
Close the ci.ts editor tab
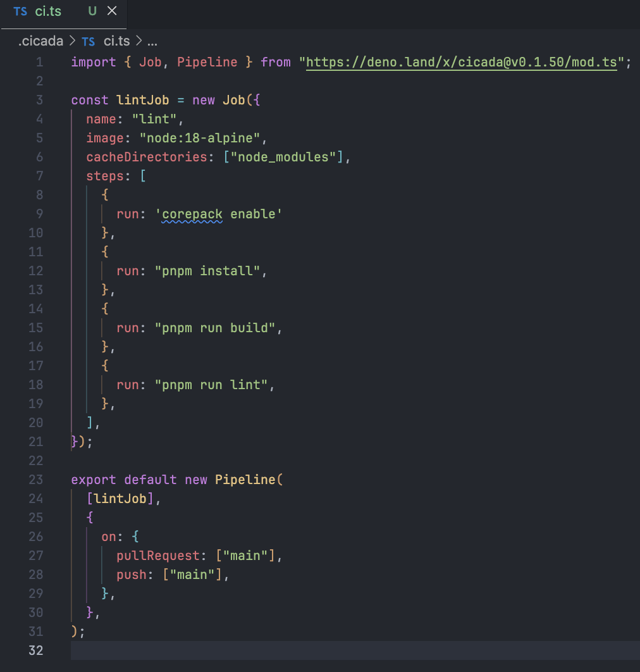click(x=112, y=11)
